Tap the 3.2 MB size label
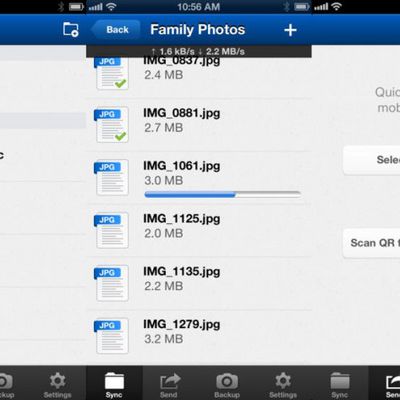Screen dimensions: 400x400 [x=164, y=339]
